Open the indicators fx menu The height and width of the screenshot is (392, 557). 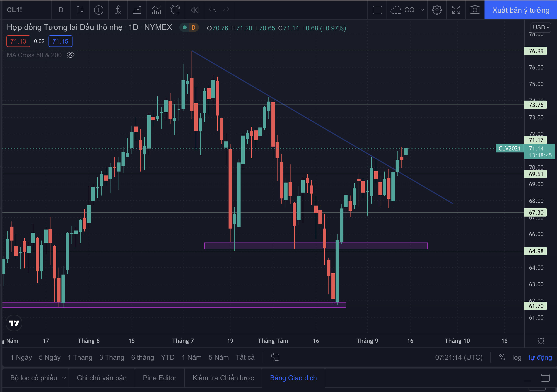[x=118, y=10]
